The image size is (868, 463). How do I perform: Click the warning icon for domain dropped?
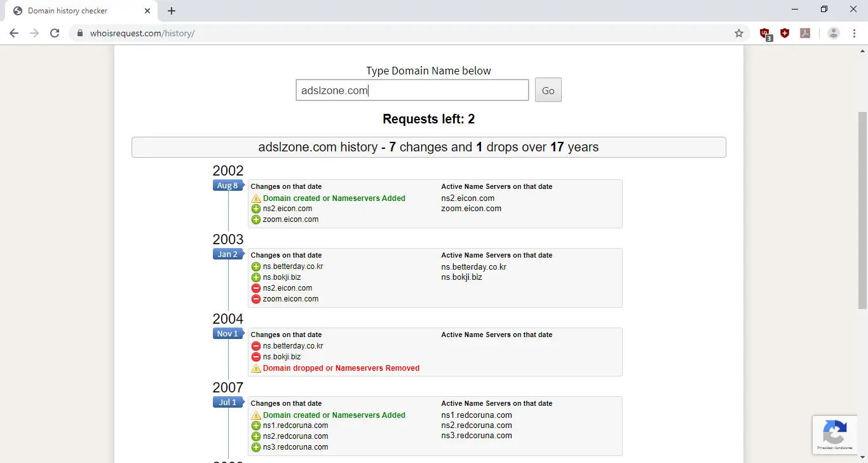pos(256,368)
